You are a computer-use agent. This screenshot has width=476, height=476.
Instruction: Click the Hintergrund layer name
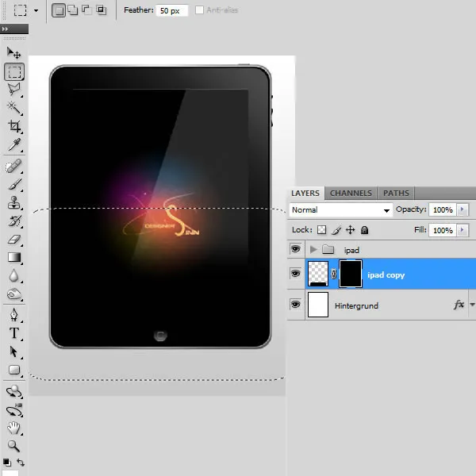click(x=356, y=305)
